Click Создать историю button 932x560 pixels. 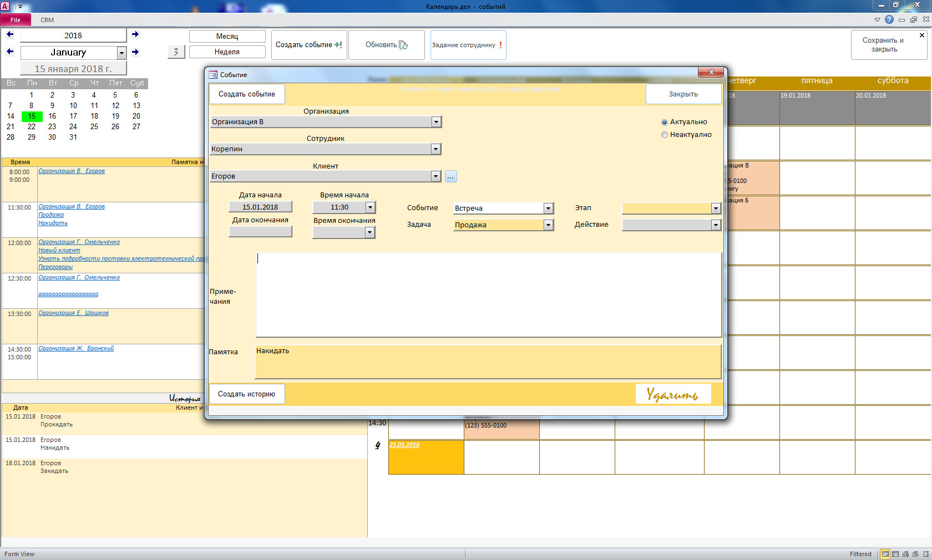point(247,394)
